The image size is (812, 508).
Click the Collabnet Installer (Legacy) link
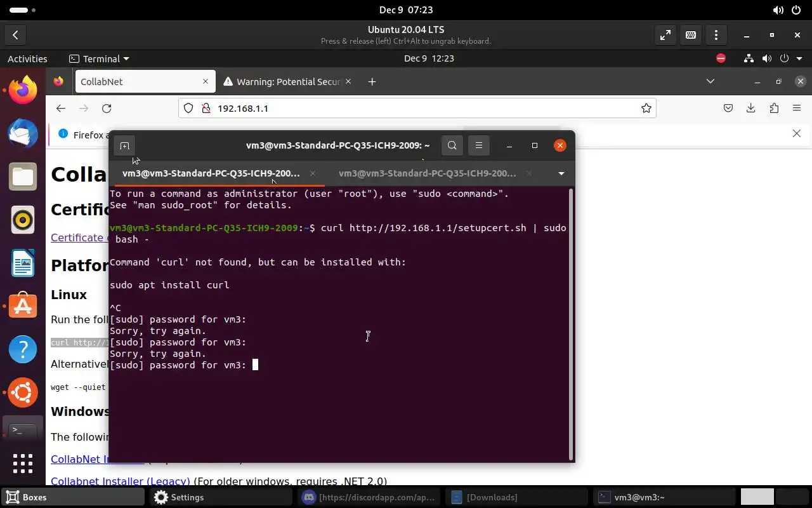click(x=121, y=481)
